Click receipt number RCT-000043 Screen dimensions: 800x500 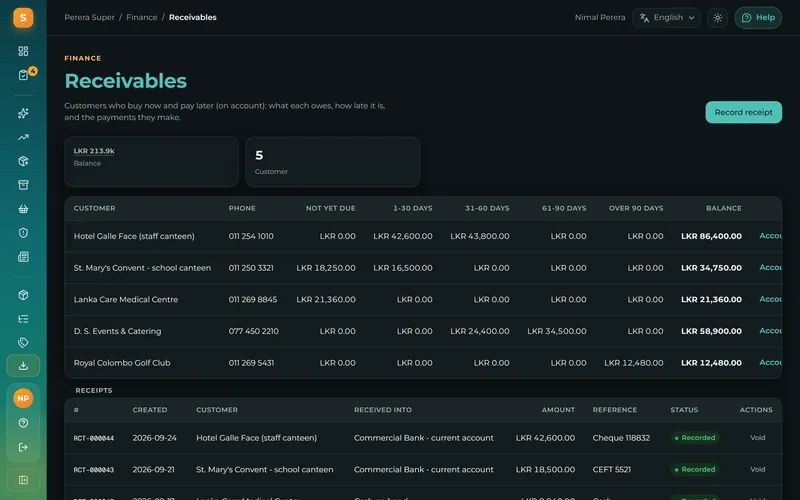[94, 470]
